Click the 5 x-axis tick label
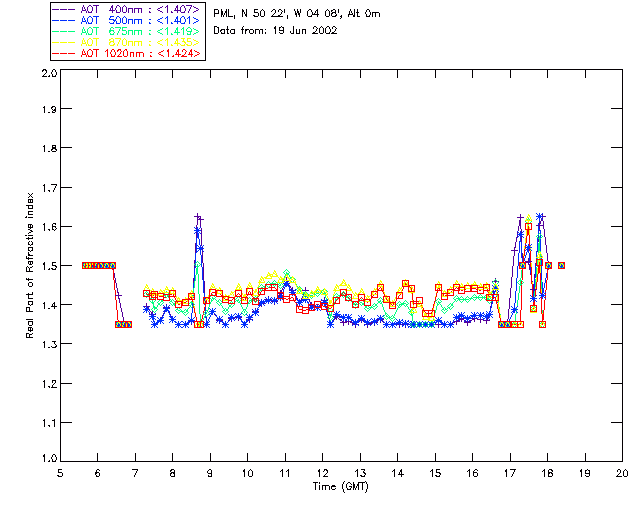The height and width of the screenshot is (512, 640). [60, 473]
